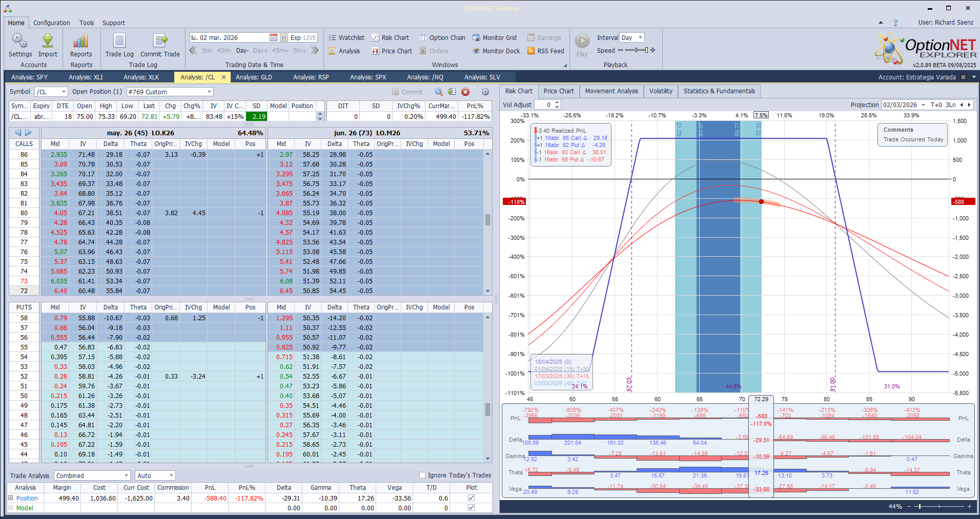The width and height of the screenshot is (980, 519).
Task: Open the Volatility tab
Action: 661,91
